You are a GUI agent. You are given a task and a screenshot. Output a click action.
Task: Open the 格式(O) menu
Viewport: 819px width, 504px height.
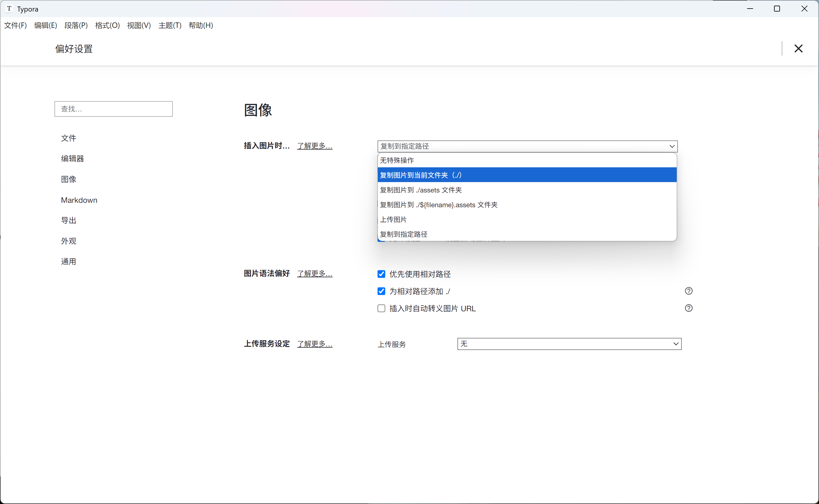click(x=107, y=25)
